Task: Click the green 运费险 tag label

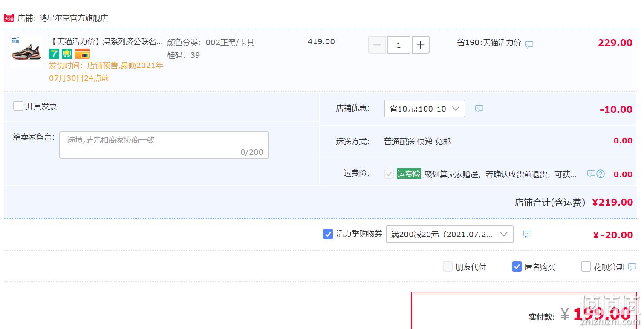Action: [x=409, y=174]
